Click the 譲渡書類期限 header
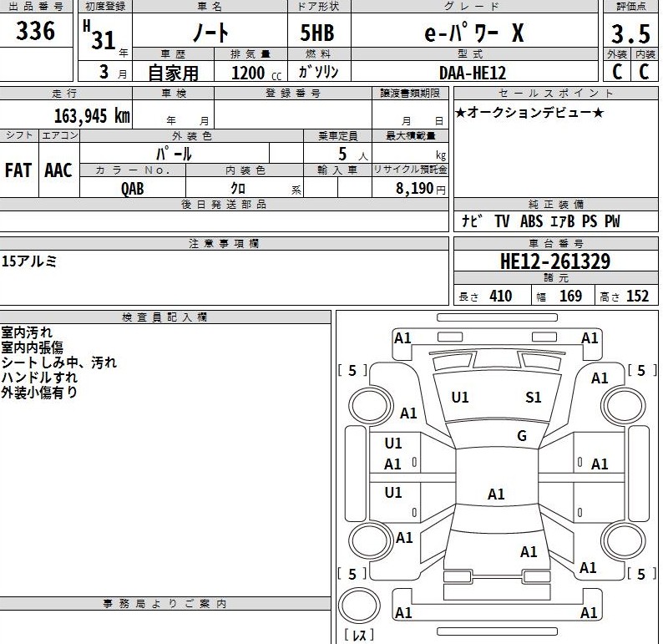The height and width of the screenshot is (644, 663). [x=410, y=93]
